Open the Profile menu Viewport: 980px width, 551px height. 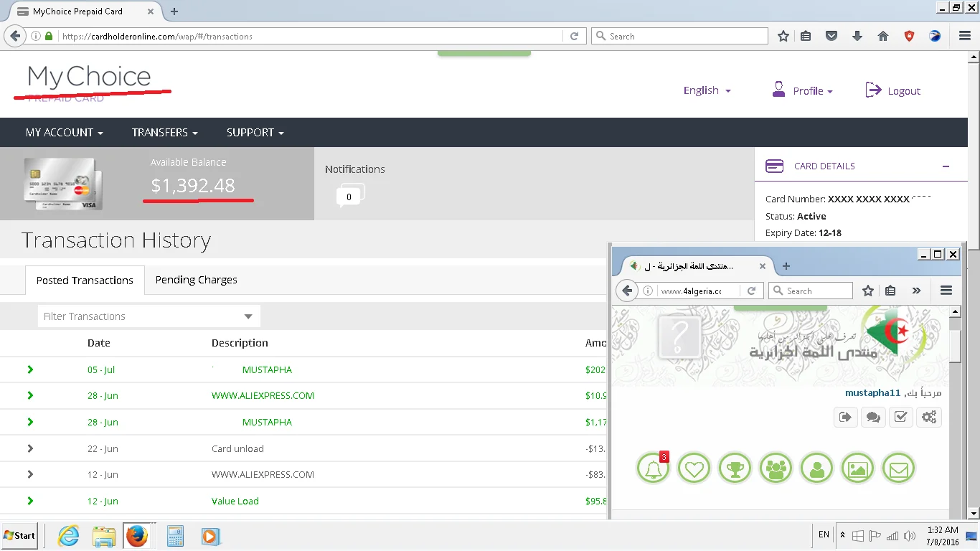pyautogui.click(x=803, y=90)
